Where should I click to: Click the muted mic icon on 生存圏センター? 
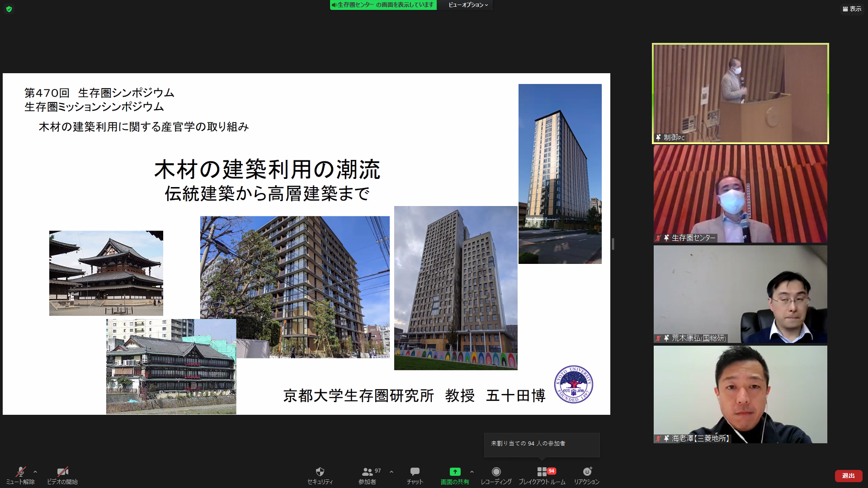click(659, 238)
